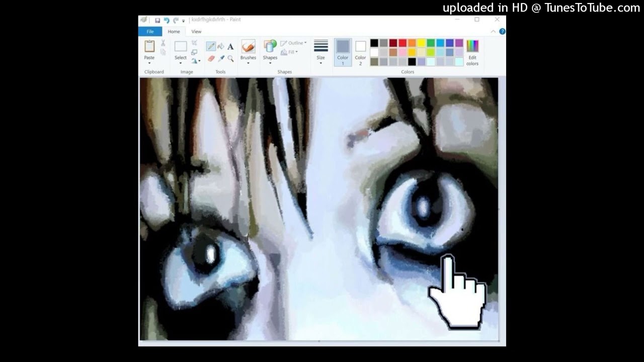Image resolution: width=644 pixels, height=362 pixels.
Task: Click the Shapes gallery icon
Action: 270,46
